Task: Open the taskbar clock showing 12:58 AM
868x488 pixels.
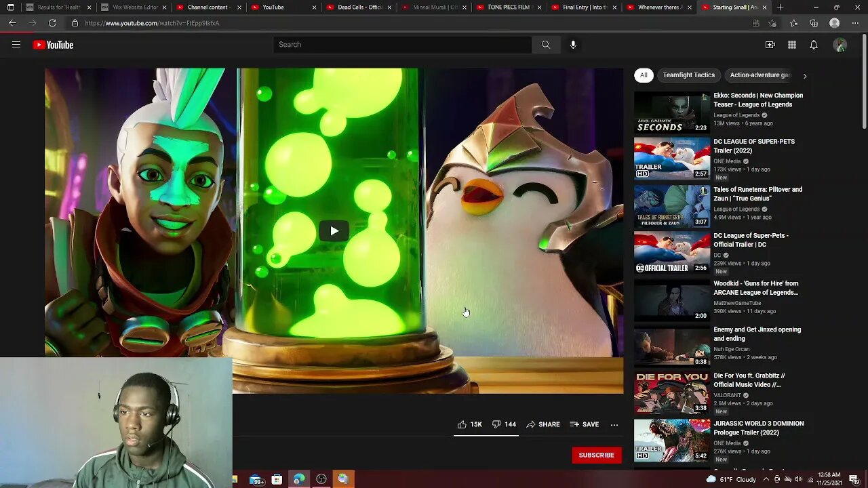Action: pyautogui.click(x=829, y=479)
